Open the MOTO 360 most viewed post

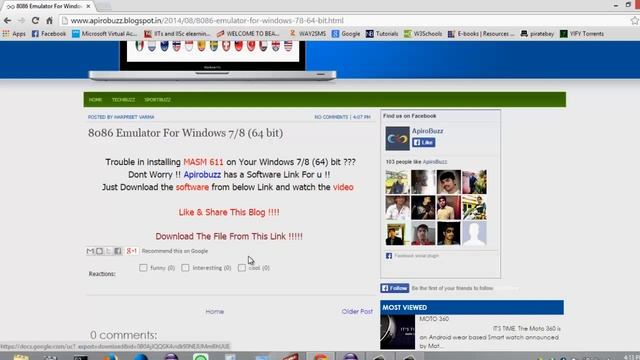434,319
